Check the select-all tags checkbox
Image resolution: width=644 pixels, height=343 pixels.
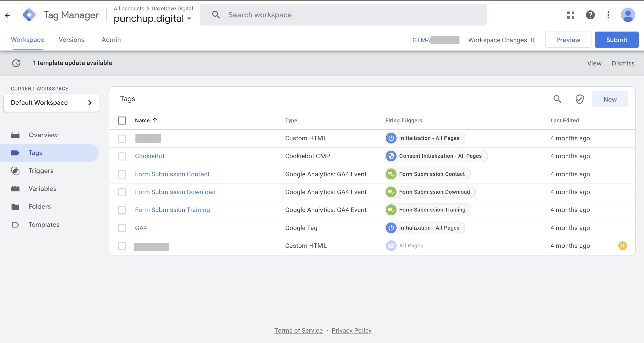[122, 120]
